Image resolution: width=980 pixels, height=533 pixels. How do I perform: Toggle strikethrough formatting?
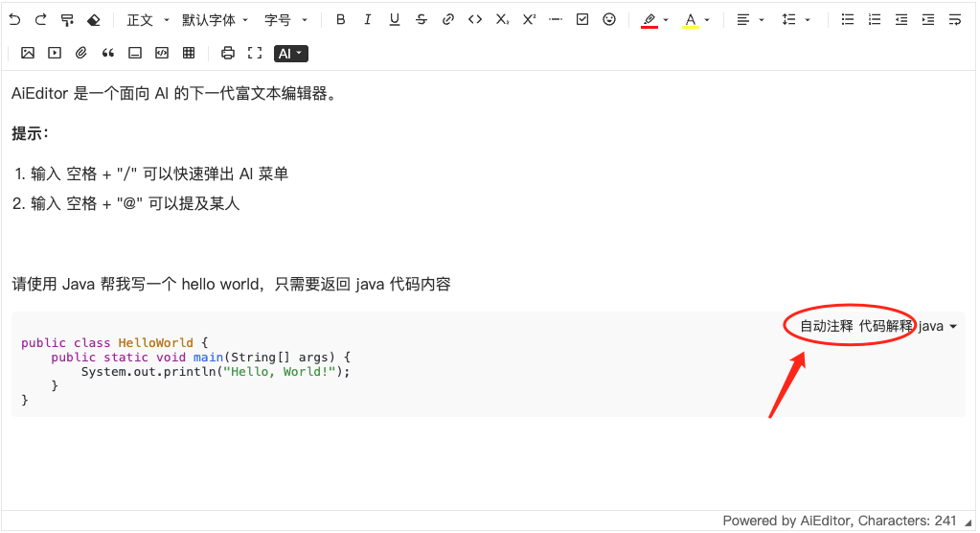point(422,20)
